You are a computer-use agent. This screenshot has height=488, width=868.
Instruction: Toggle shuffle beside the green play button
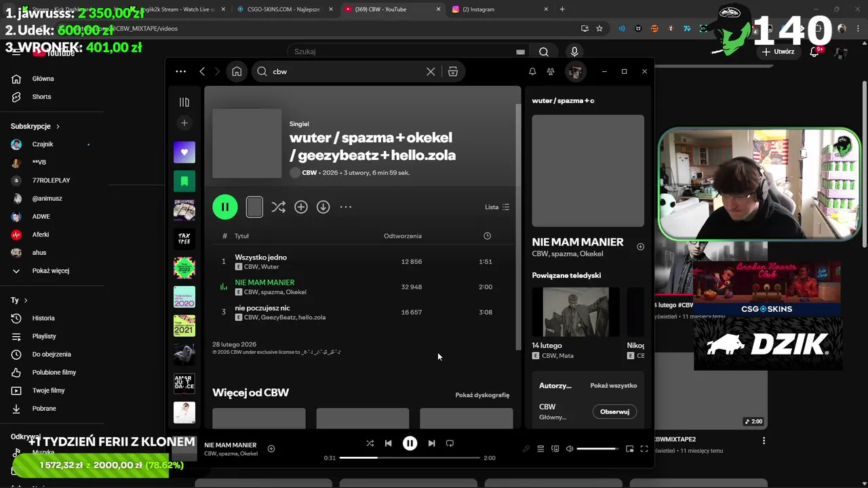point(278,207)
